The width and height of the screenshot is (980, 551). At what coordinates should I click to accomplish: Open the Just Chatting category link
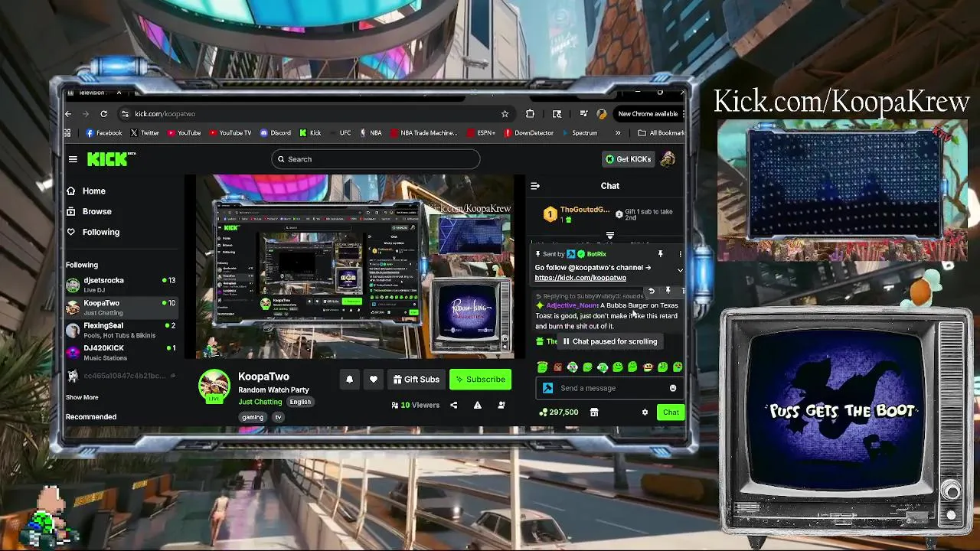click(x=260, y=402)
